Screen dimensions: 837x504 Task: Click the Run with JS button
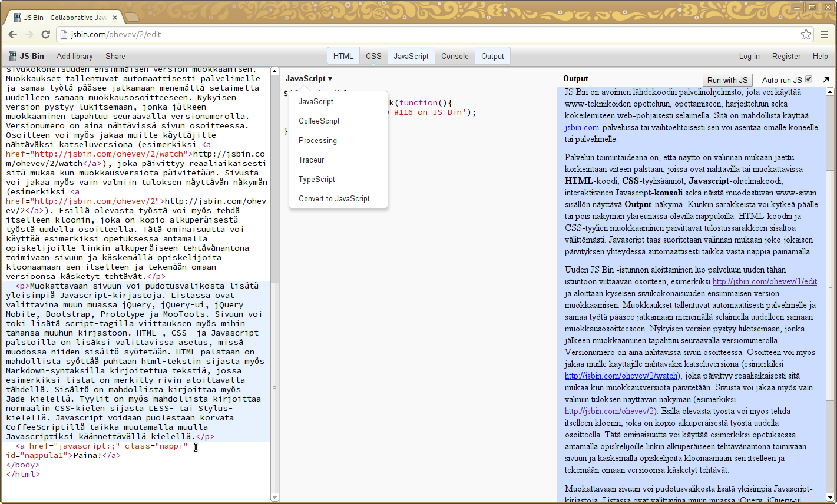[x=727, y=80]
